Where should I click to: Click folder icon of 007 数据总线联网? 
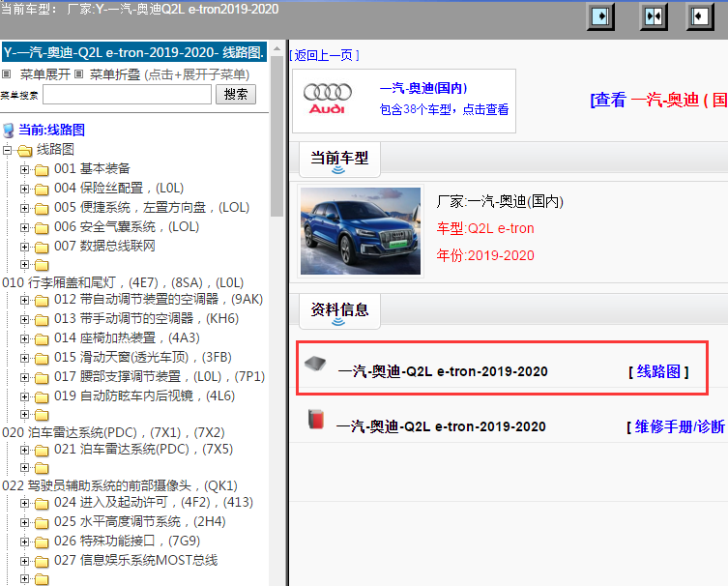(42, 247)
